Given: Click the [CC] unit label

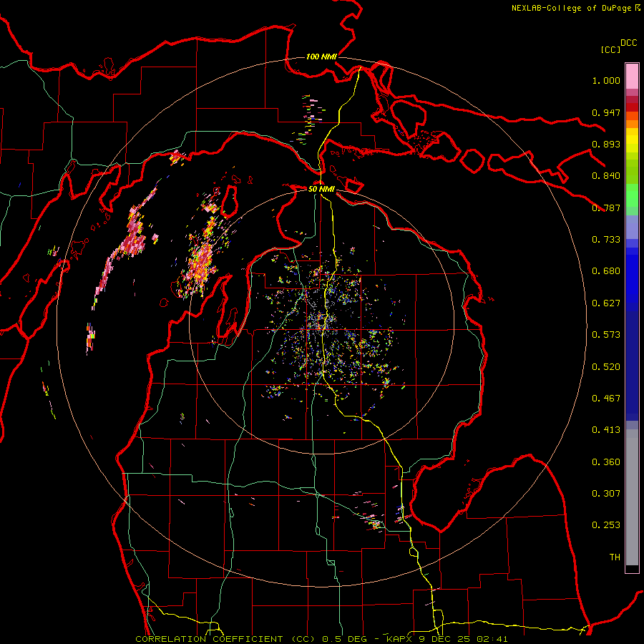Looking at the screenshot, I should 611,49.
